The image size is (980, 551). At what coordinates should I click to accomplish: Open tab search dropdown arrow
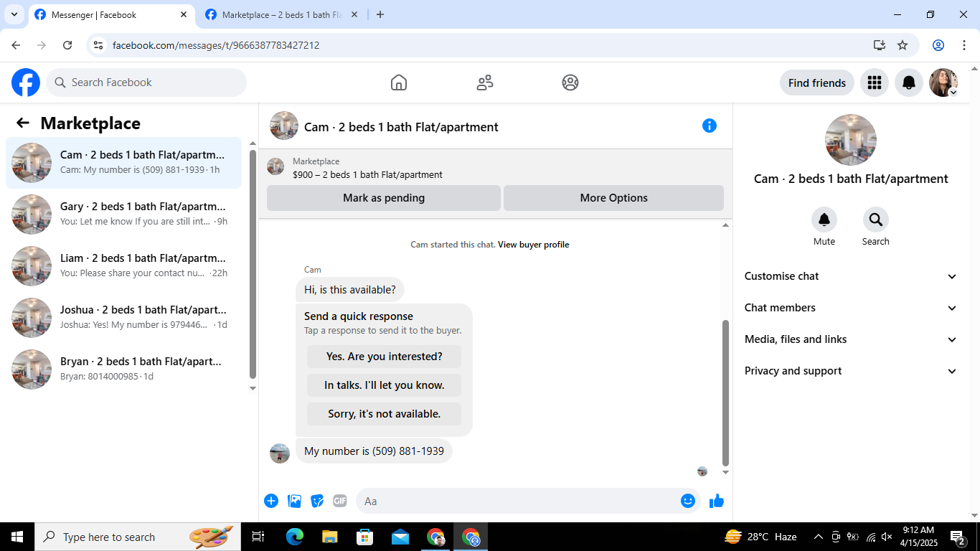tap(14, 14)
